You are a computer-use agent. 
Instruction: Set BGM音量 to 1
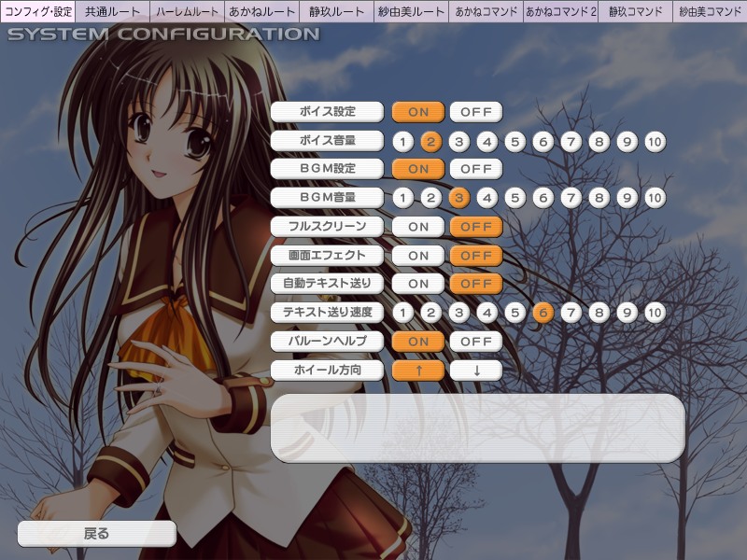(x=403, y=198)
